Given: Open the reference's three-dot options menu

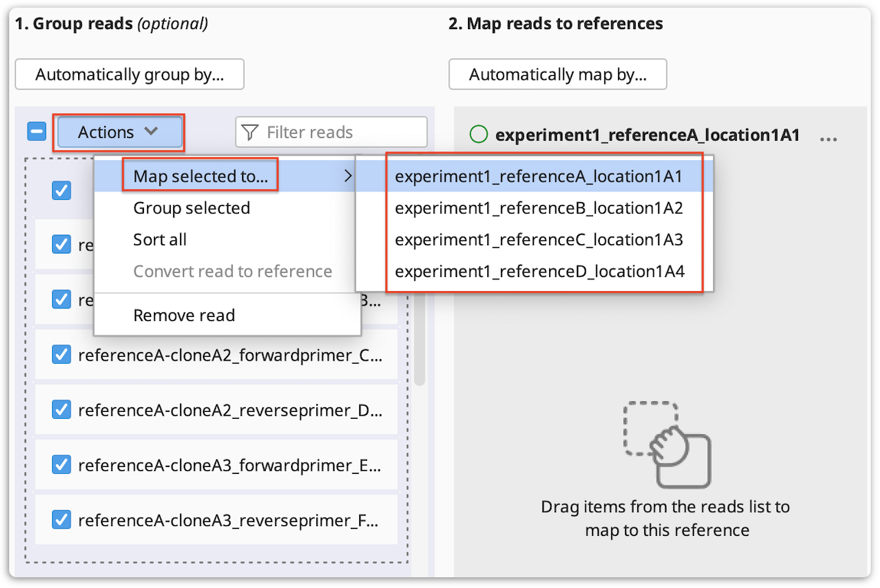Looking at the screenshot, I should 829,138.
